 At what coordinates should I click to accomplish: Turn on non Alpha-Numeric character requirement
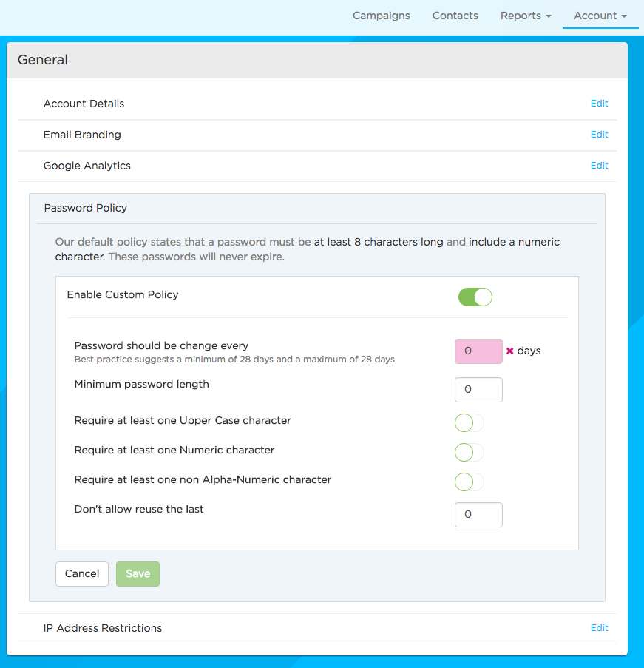click(469, 482)
